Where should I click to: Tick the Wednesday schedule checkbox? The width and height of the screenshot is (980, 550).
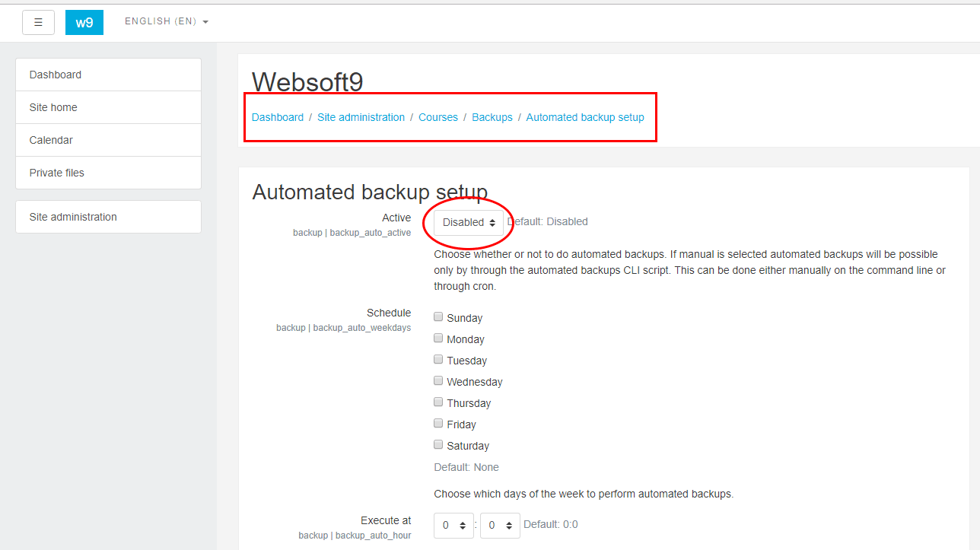438,380
